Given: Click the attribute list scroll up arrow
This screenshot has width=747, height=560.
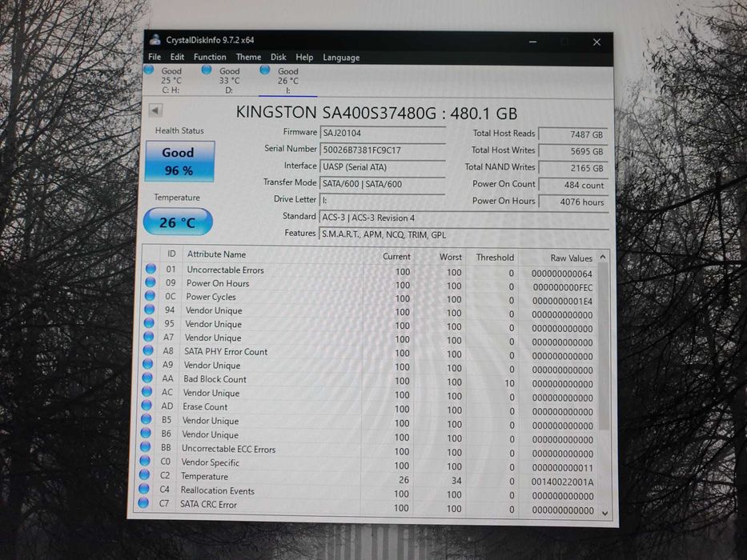Looking at the screenshot, I should point(603,257).
